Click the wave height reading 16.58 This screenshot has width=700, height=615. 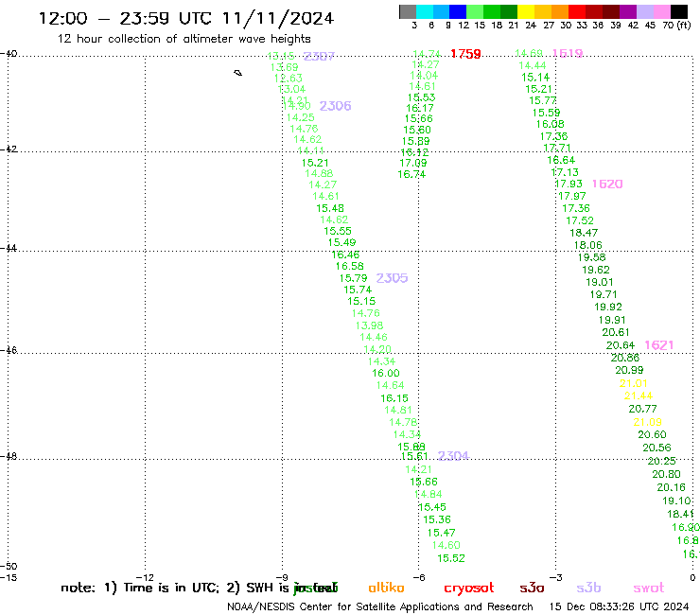(x=350, y=266)
